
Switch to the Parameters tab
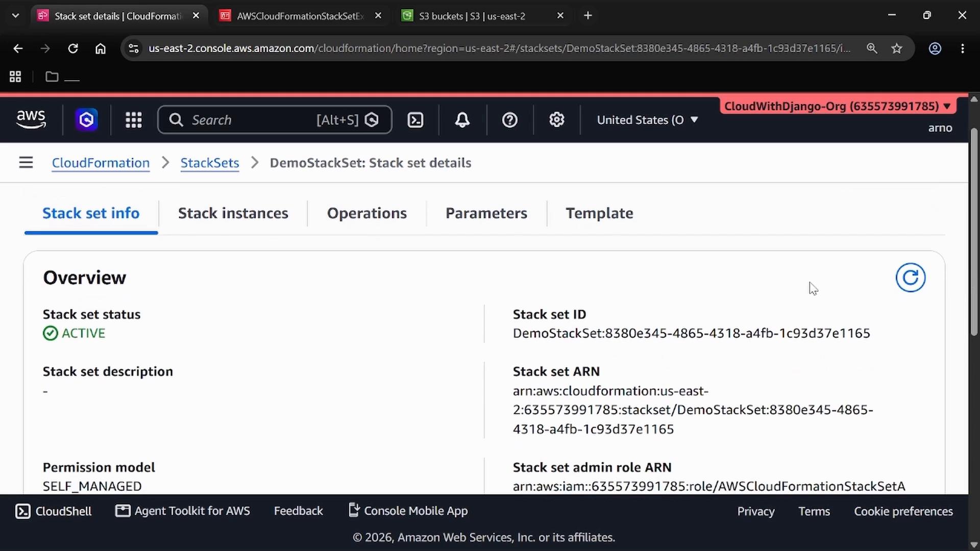[x=486, y=213]
